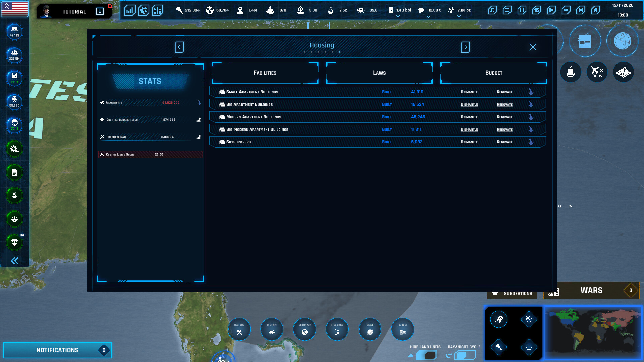Open the document sidebar icon
Viewport: 644px width, 362px height.
14,172
